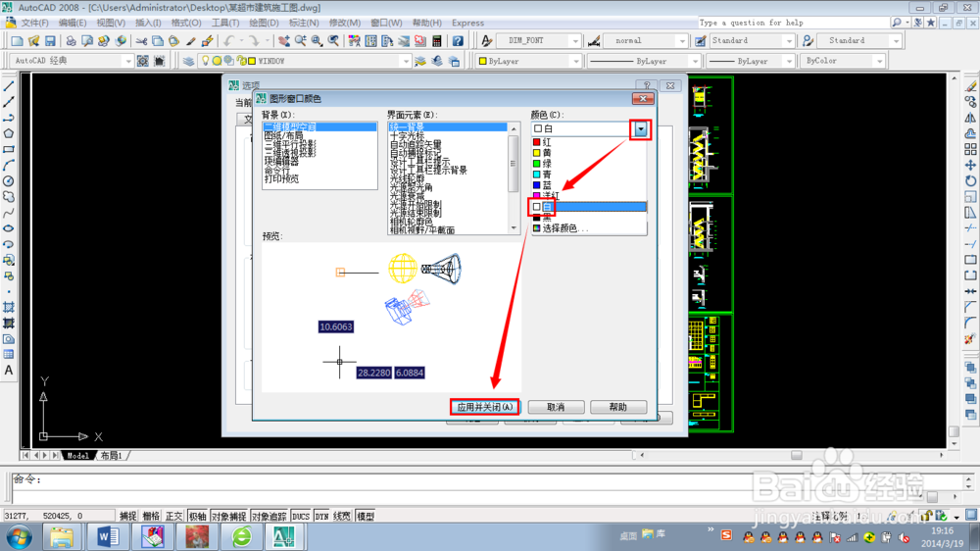980x551 pixels.
Task: Click the Cut scissors icon
Action: [x=141, y=40]
